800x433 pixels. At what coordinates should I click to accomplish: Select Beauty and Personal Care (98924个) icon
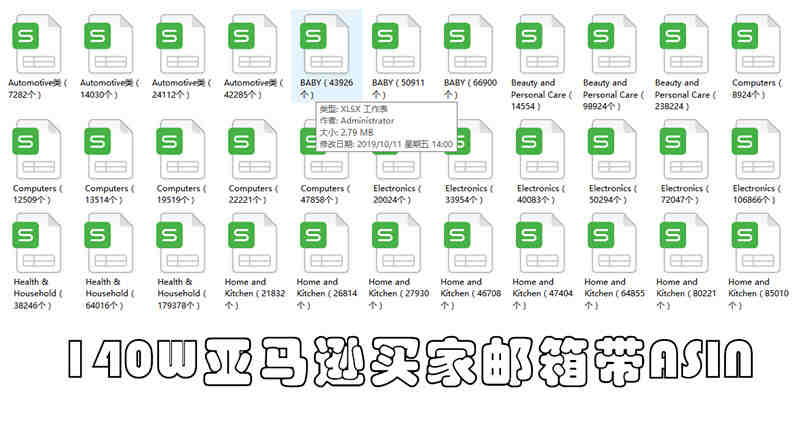(612, 44)
